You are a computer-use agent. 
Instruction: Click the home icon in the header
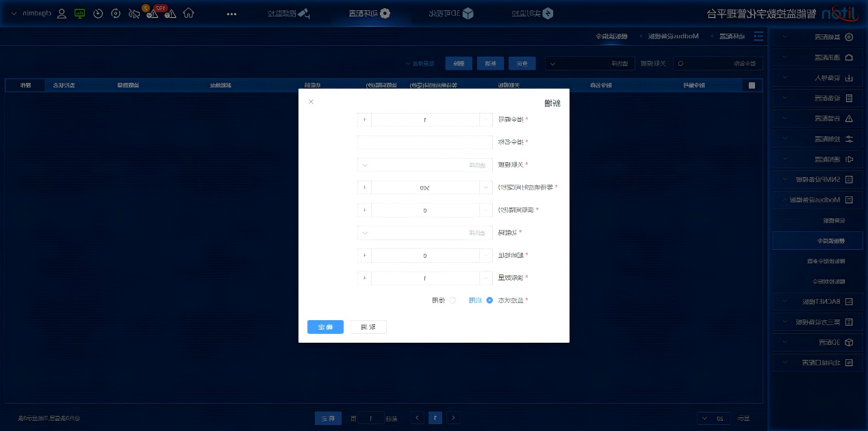pos(189,13)
